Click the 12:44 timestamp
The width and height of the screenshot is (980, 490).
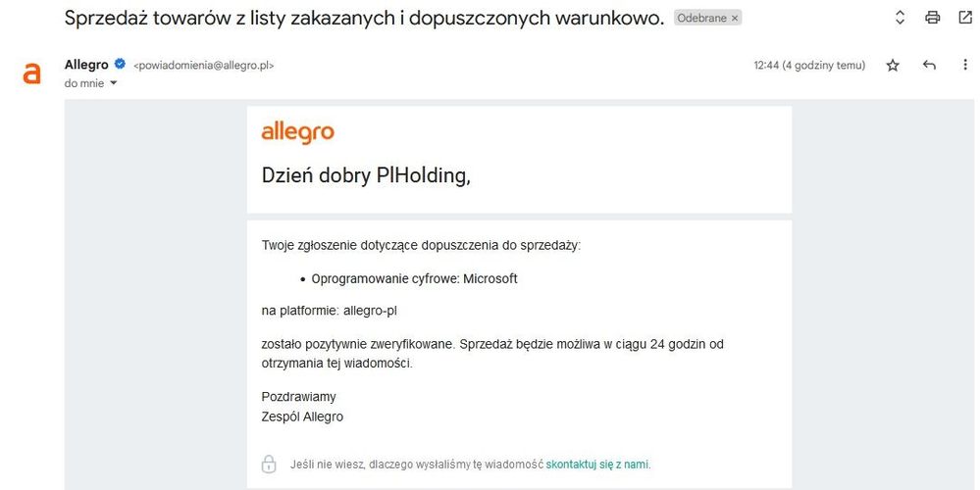click(x=809, y=66)
